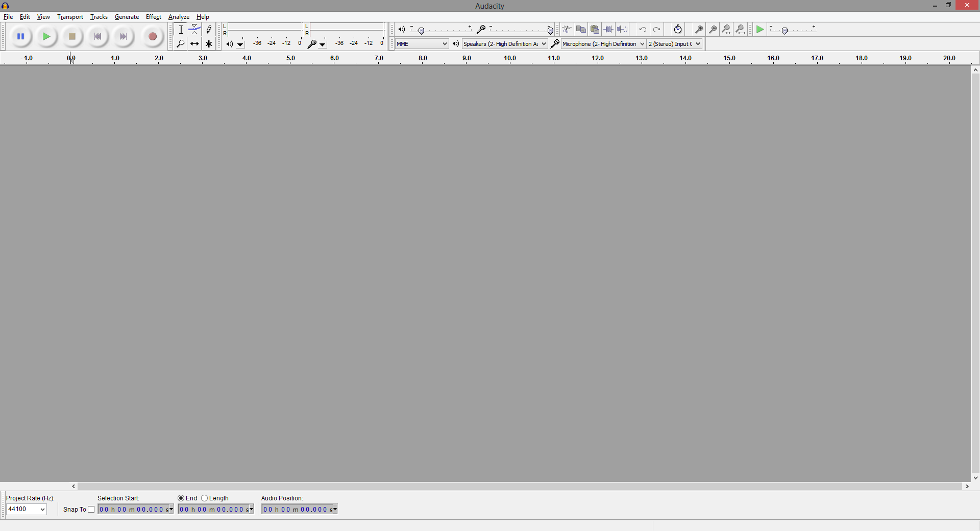Skip to Start of the project

pos(97,37)
